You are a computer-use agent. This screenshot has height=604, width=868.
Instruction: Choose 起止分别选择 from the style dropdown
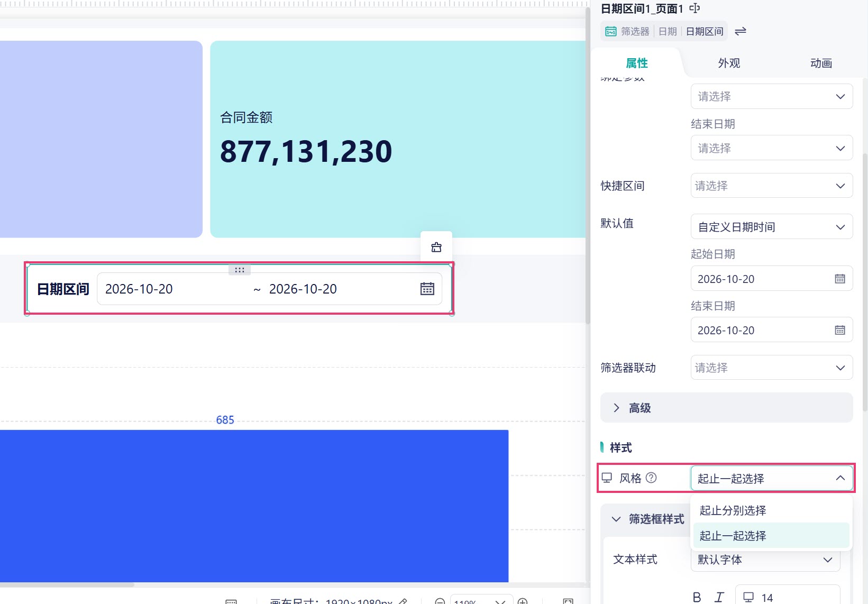[x=771, y=510]
